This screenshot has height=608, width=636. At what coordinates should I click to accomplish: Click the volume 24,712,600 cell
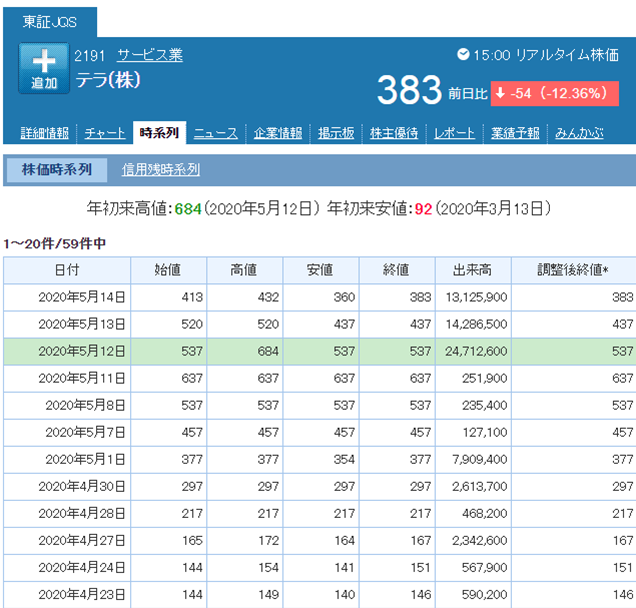473,352
